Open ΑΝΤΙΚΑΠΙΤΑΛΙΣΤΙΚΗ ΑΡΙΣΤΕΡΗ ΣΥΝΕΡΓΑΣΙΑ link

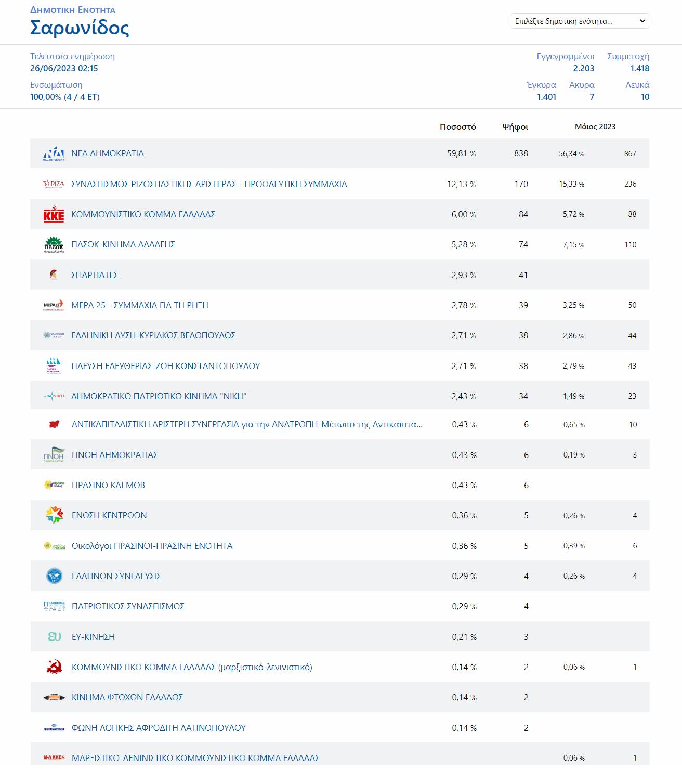tap(247, 424)
